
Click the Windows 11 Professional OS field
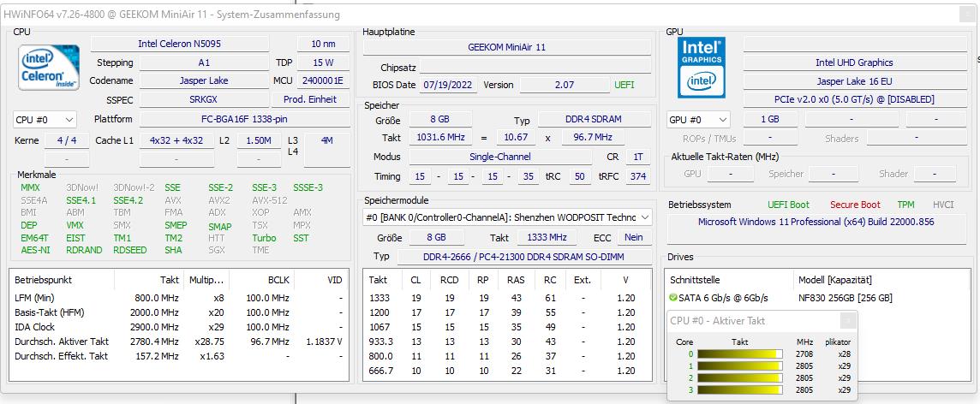pyautogui.click(x=816, y=229)
